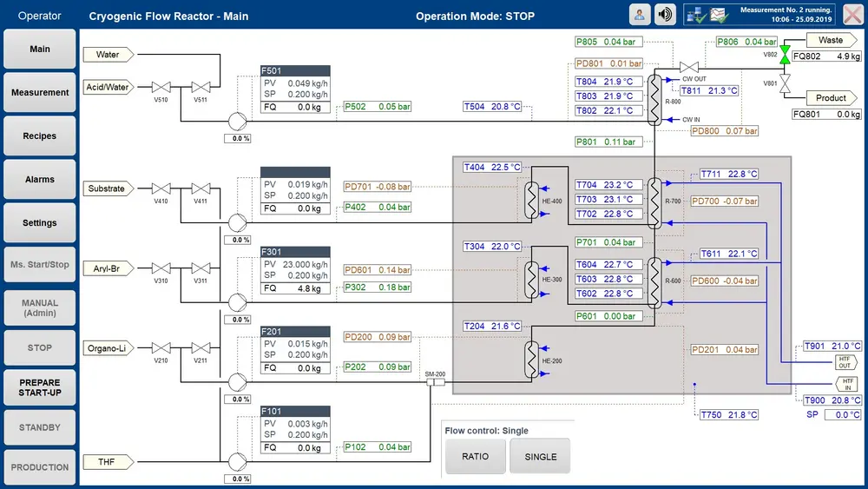
Task: Select STANDBY mode
Action: point(40,427)
